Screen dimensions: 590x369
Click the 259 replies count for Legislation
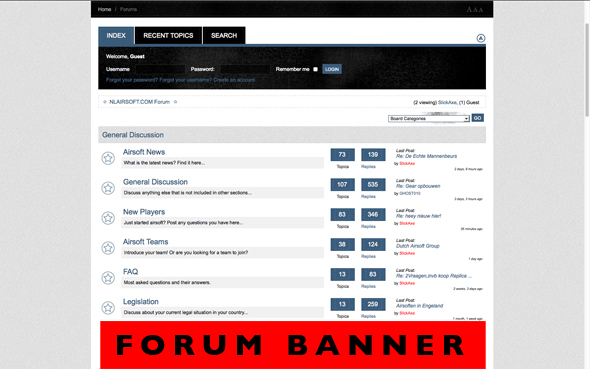coord(373,304)
